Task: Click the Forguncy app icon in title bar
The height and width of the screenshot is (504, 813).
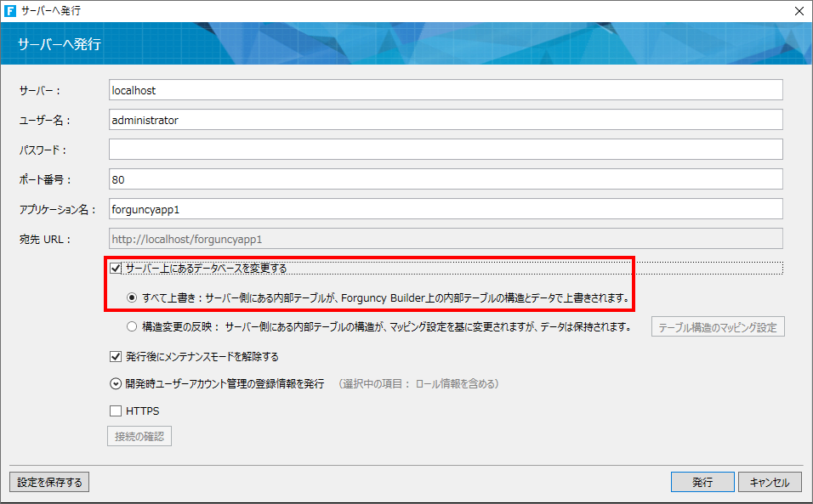Action: 10,11
